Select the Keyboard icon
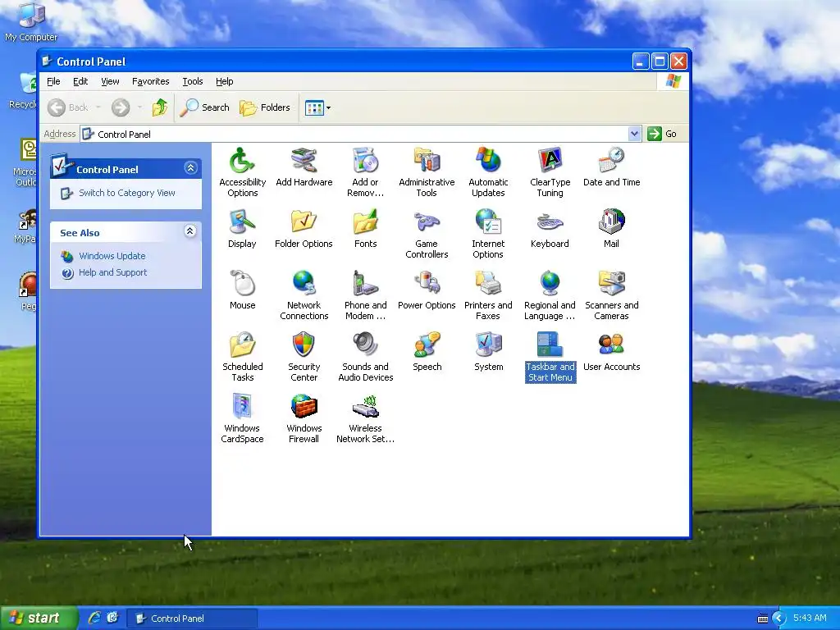This screenshot has width=840, height=630. [550, 229]
